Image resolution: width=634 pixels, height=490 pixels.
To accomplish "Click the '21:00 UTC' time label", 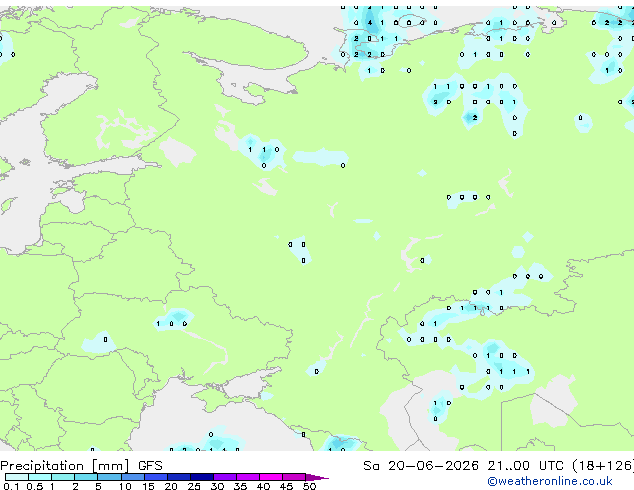I will pos(525,466).
